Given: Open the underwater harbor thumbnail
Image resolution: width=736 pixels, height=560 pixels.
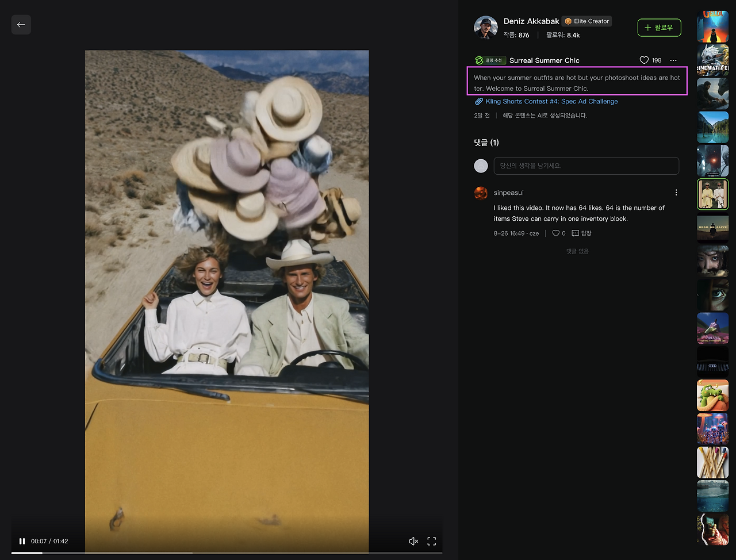Looking at the screenshot, I should point(713,496).
